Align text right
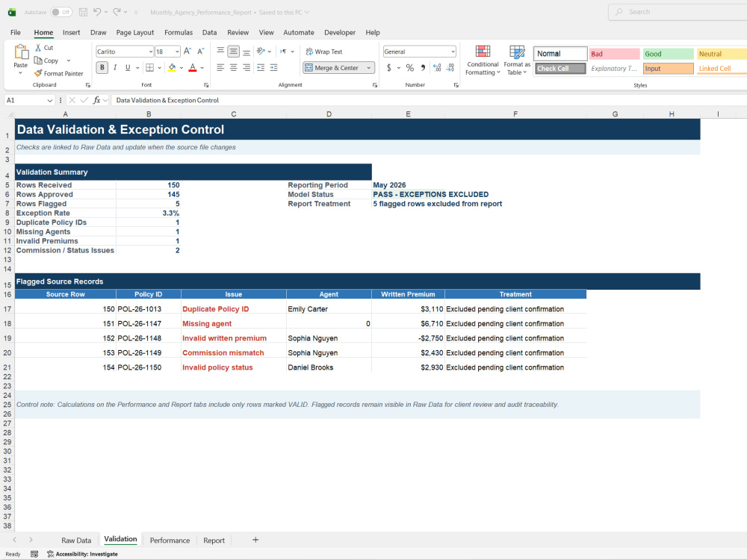This screenshot has height=560, width=747. tap(247, 68)
